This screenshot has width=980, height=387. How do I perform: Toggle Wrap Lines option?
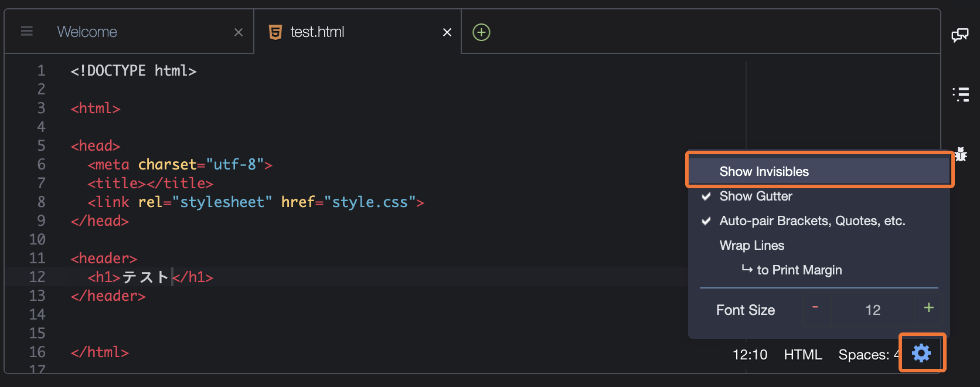[751, 246]
